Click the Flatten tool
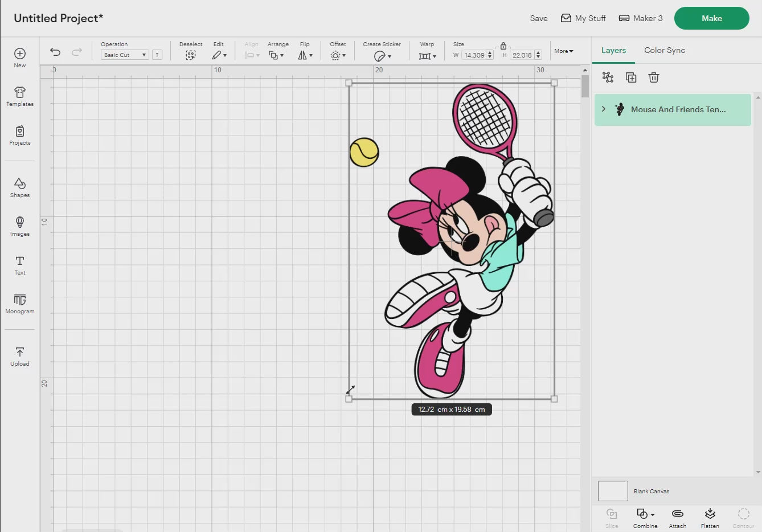762x532 pixels. tap(710, 518)
